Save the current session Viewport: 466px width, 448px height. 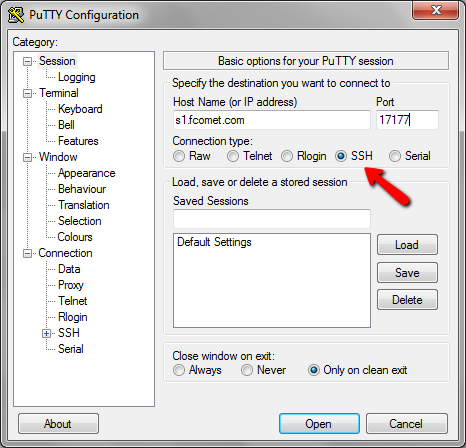[x=407, y=273]
